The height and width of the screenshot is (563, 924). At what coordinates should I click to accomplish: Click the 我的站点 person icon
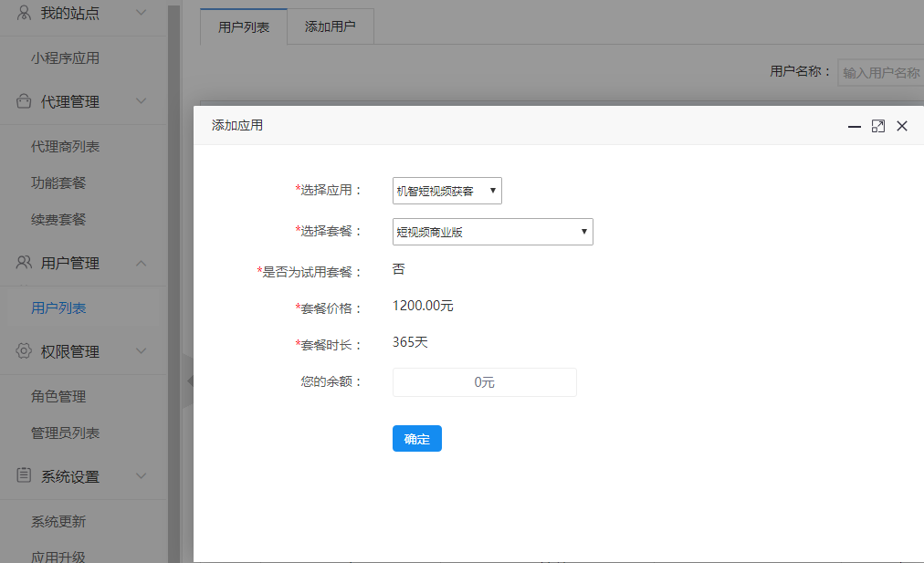(x=24, y=13)
